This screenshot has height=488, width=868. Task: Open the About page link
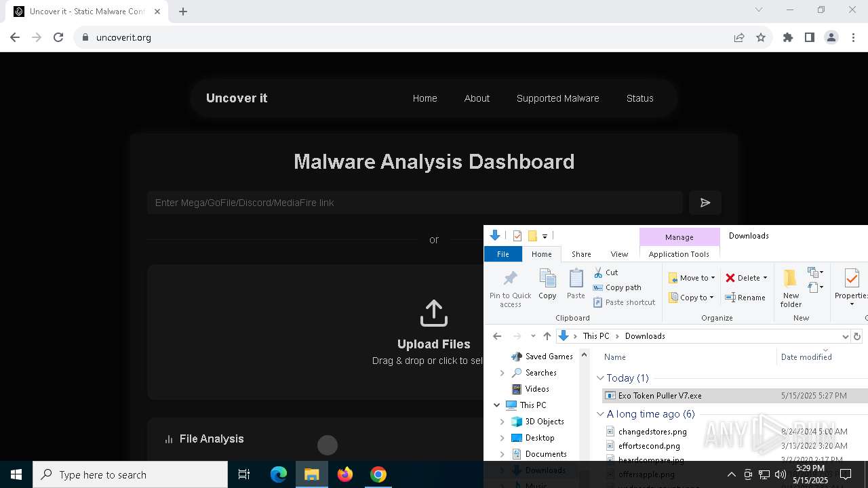tap(477, 98)
